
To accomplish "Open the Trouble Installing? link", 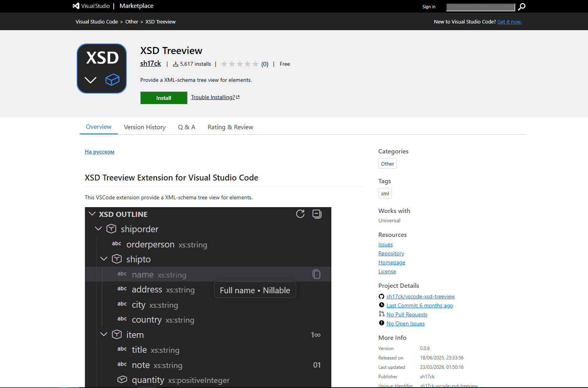I will (x=215, y=97).
